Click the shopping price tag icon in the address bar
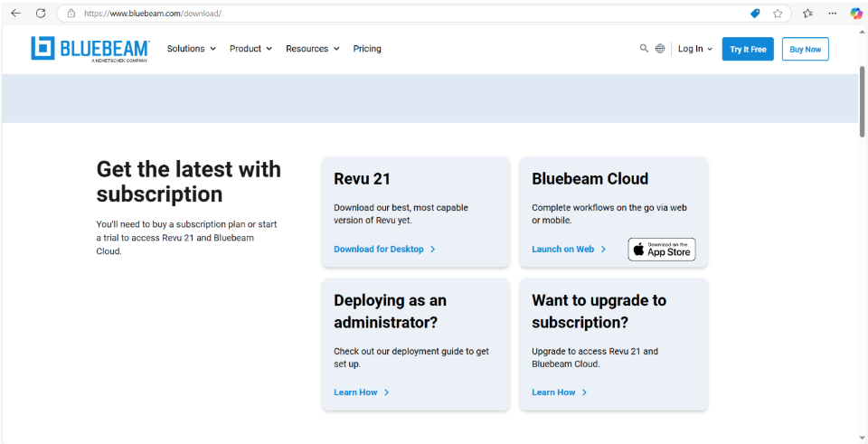 [755, 14]
